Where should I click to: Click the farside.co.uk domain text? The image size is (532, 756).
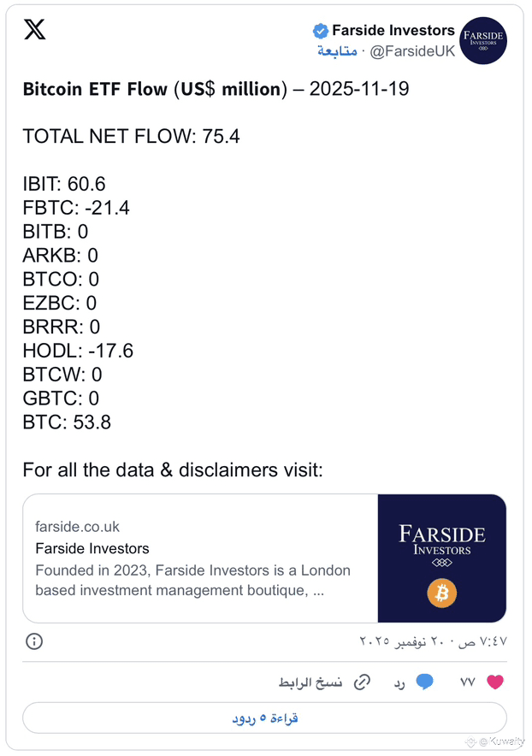click(78, 527)
